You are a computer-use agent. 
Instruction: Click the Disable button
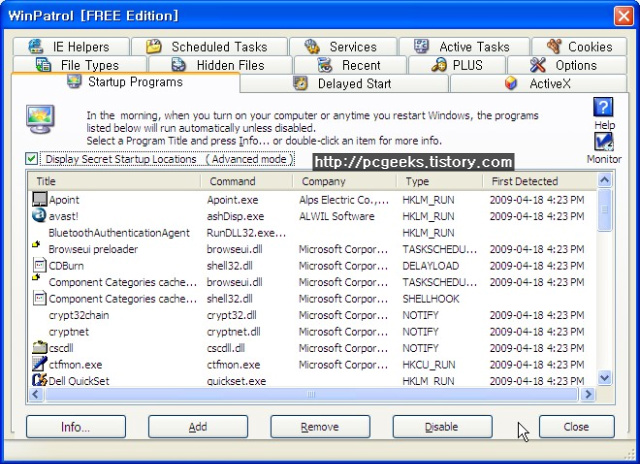[x=442, y=427]
